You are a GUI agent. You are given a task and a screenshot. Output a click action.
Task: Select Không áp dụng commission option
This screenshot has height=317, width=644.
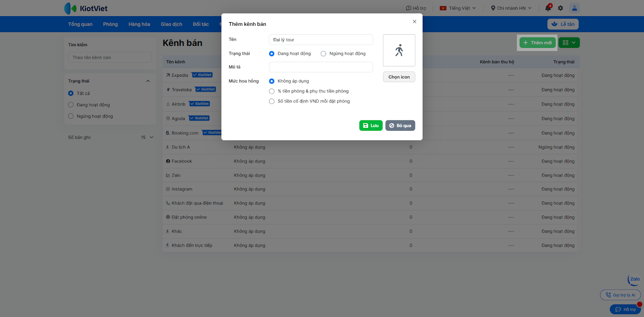272,81
